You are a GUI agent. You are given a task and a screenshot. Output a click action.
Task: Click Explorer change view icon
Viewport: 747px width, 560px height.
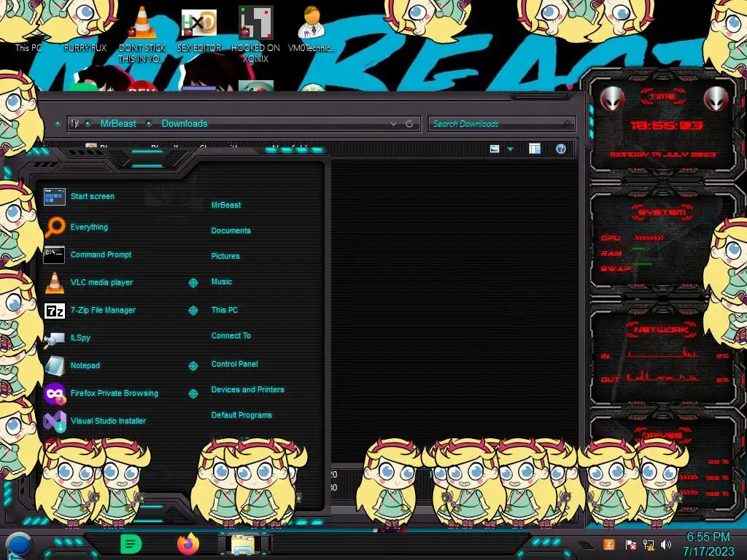coord(495,149)
